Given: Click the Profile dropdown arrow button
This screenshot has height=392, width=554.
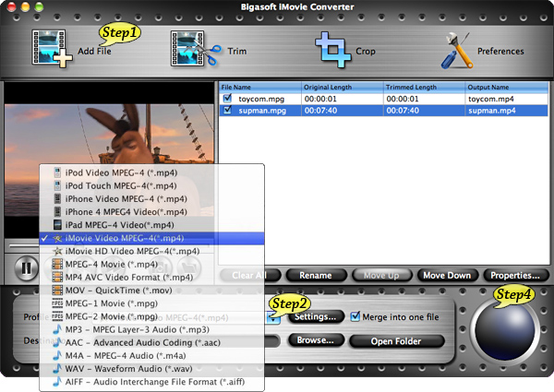Looking at the screenshot, I should coord(272,318).
